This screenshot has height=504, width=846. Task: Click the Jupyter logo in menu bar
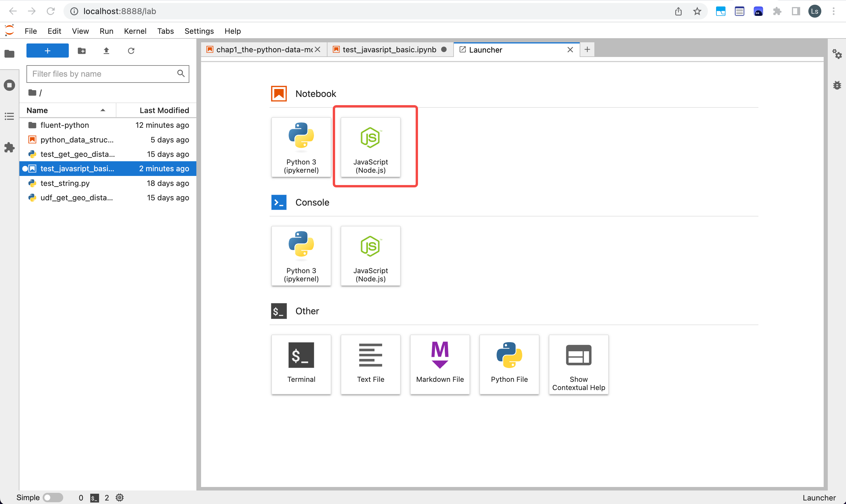point(9,31)
